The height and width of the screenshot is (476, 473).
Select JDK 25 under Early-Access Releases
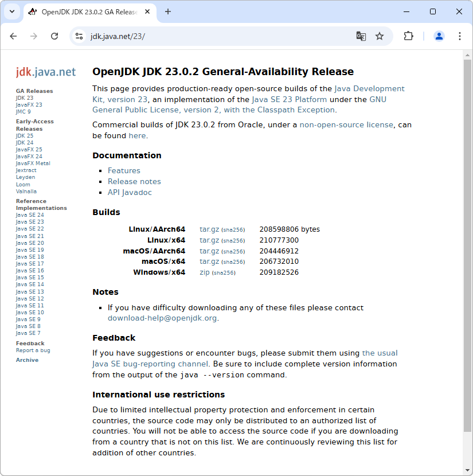tap(24, 135)
